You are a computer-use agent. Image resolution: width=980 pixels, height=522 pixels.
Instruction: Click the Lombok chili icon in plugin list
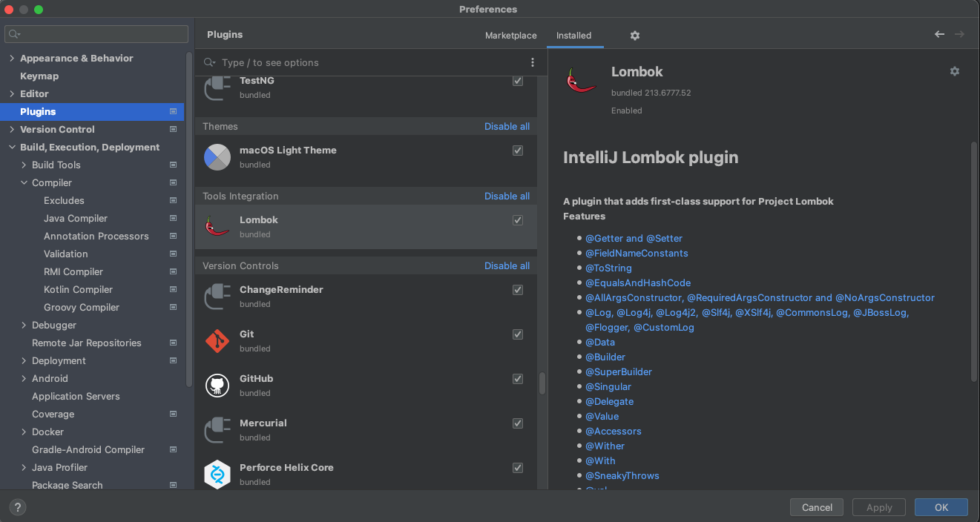(217, 227)
